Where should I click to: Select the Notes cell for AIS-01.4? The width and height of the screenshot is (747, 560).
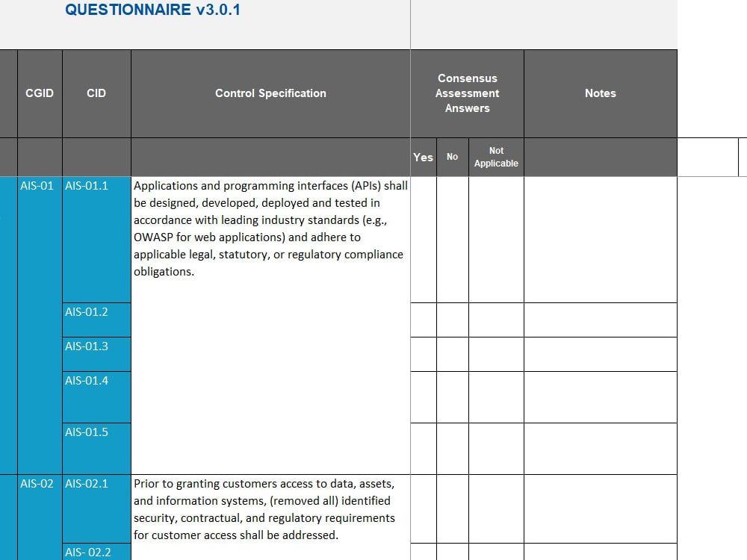tap(601, 397)
